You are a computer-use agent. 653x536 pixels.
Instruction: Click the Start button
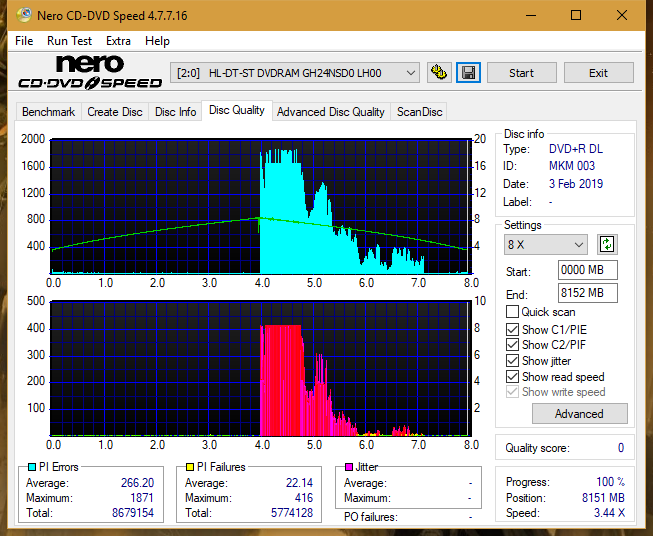[x=521, y=73]
